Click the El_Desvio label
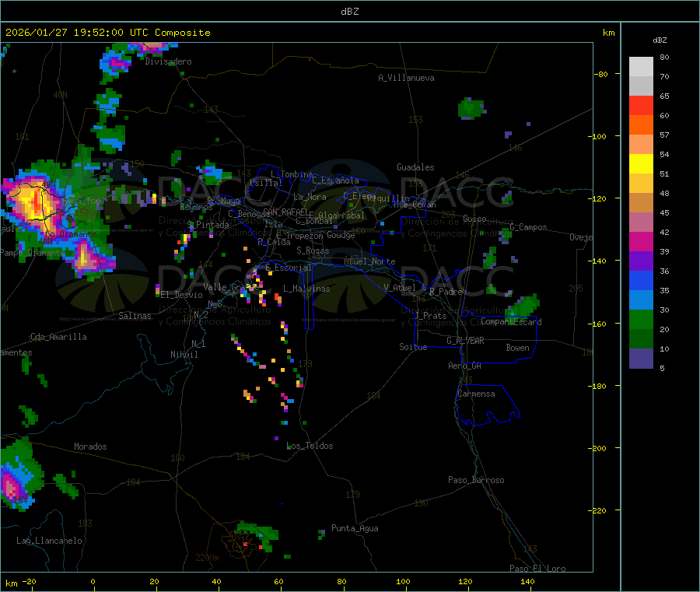This screenshot has width=700, height=592. [x=182, y=295]
